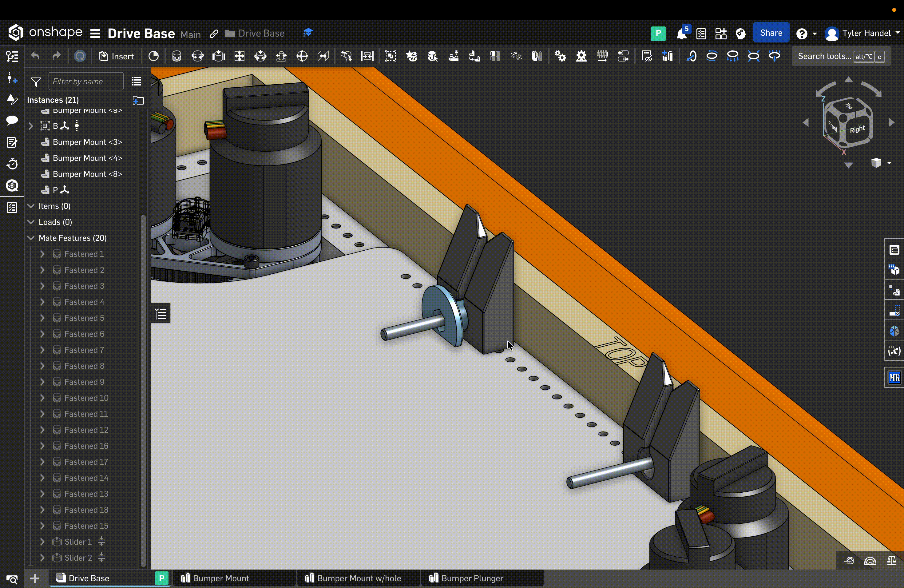Open the view cube display options dropdown

click(x=889, y=163)
